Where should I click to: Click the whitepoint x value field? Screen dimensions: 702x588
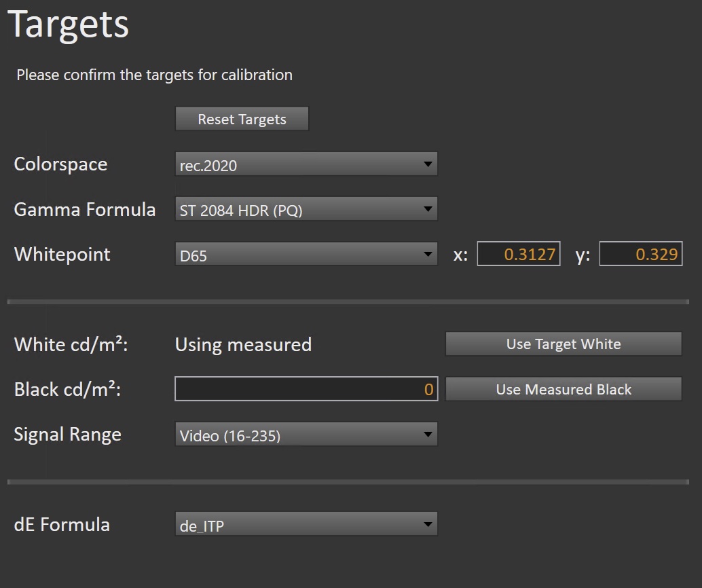point(519,255)
